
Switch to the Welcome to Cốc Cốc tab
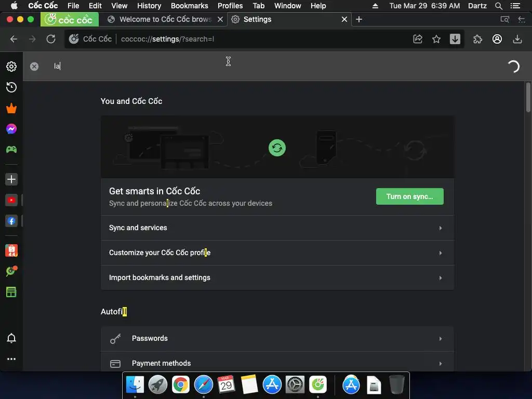165,19
